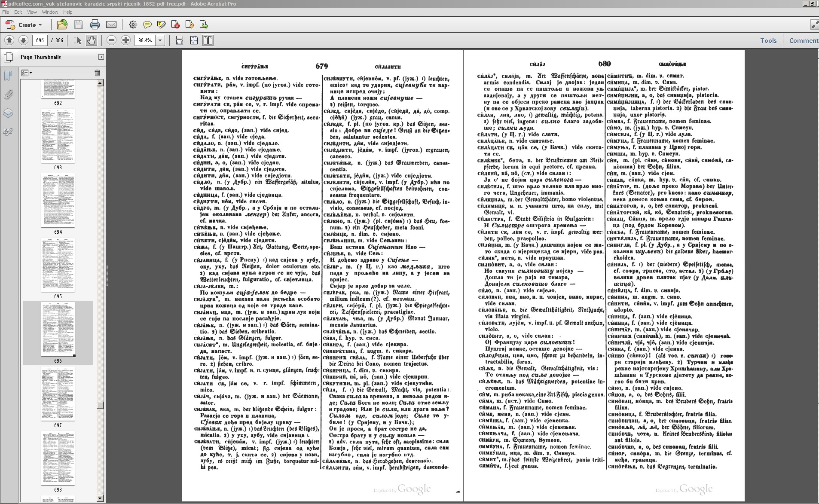This screenshot has height=504, width=819.
Task: Zoom out with the minus button
Action: click(111, 40)
